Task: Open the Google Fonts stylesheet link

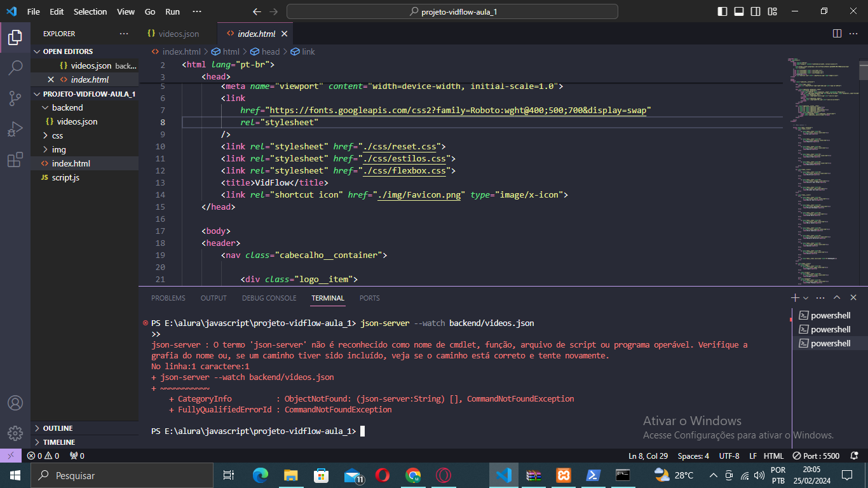Action: 458,110
